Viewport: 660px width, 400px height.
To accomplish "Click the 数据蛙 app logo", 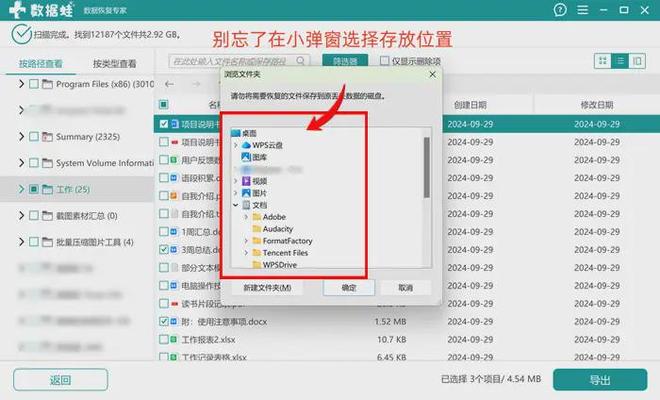I will [x=41, y=10].
